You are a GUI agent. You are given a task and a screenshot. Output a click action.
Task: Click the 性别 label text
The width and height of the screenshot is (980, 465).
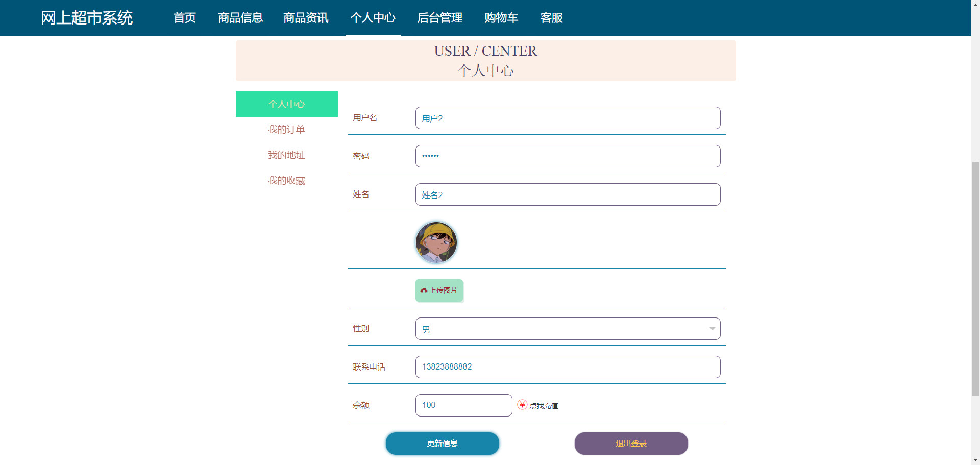[361, 329]
